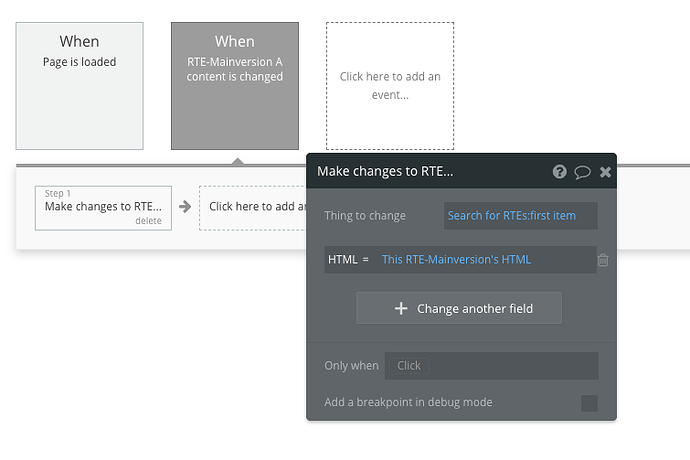Click here to add an action box
Image resolution: width=690 pixels, height=460 pixels.
(253, 208)
